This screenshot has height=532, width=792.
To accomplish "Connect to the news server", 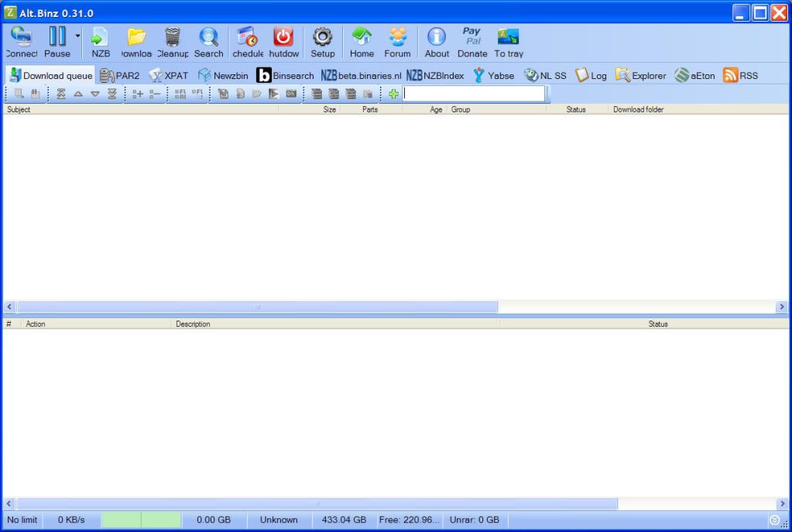I will coord(20,41).
